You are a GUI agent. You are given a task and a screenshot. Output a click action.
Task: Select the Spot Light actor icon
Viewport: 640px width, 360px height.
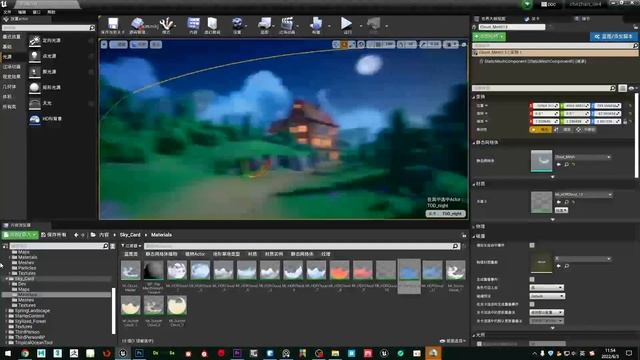pyautogui.click(x=35, y=71)
